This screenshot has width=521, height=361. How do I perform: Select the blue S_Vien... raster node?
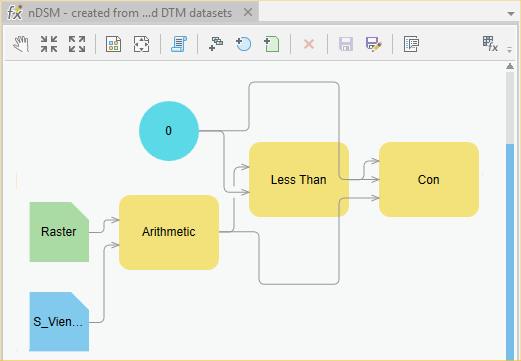point(59,322)
